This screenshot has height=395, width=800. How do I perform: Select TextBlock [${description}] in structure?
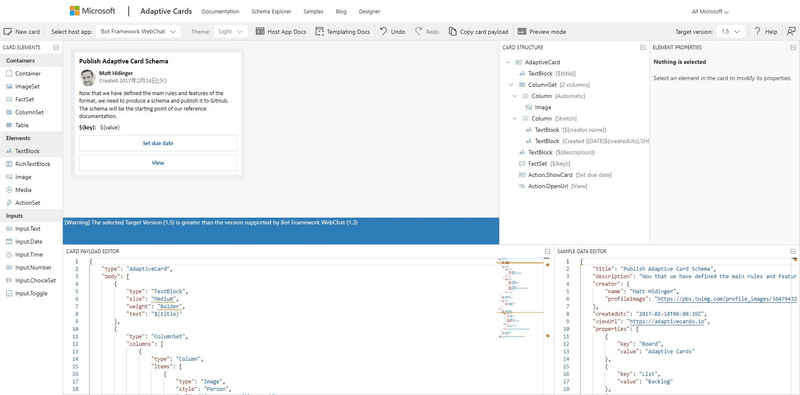point(556,152)
